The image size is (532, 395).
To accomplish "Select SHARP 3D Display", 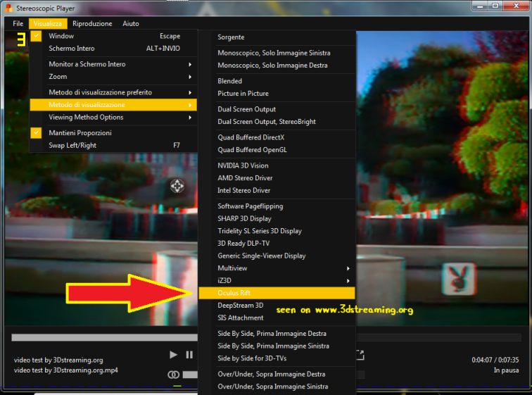I will pos(277,218).
